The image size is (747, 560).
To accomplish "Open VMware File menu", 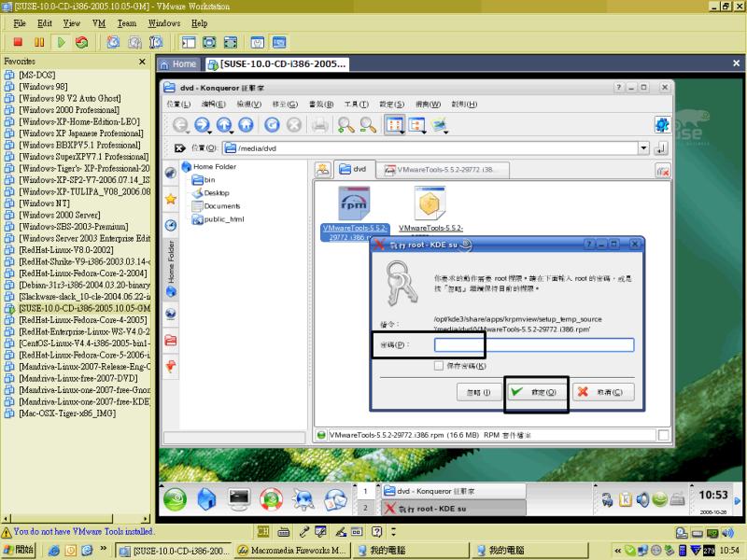I will (x=20, y=23).
